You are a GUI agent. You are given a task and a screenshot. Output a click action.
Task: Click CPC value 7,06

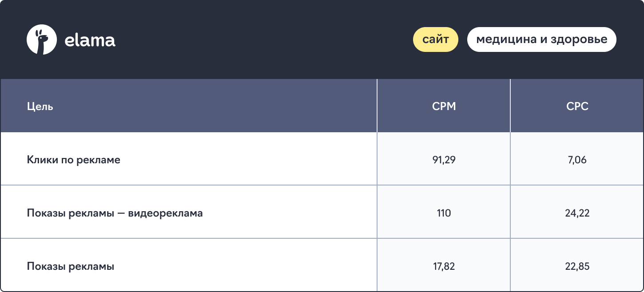coord(577,160)
